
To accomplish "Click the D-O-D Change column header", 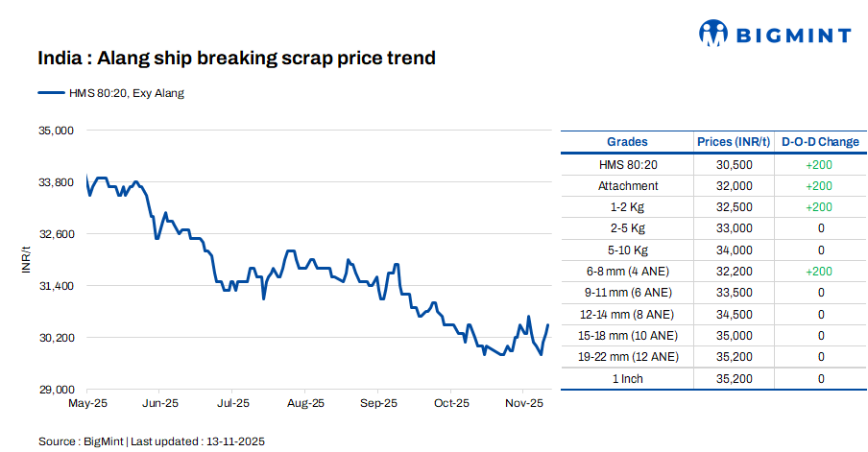I will 820,142.
